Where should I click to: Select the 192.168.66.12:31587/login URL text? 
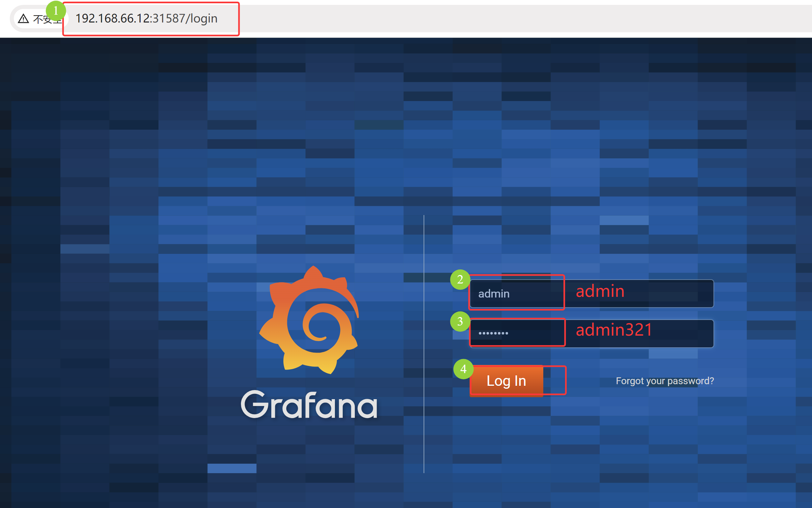click(146, 19)
